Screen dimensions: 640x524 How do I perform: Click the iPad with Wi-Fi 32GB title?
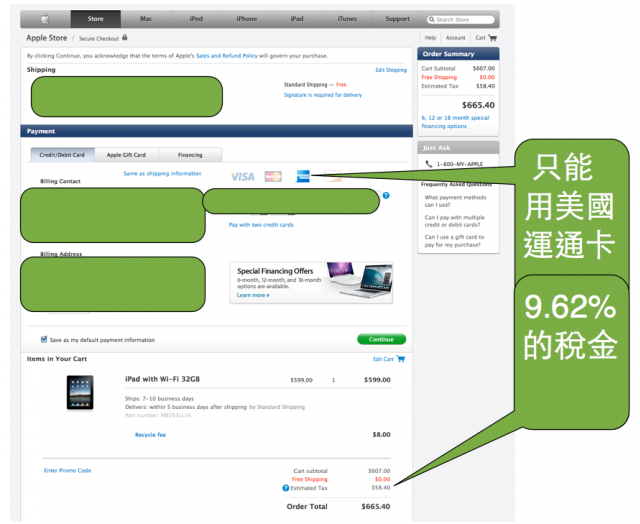point(162,379)
